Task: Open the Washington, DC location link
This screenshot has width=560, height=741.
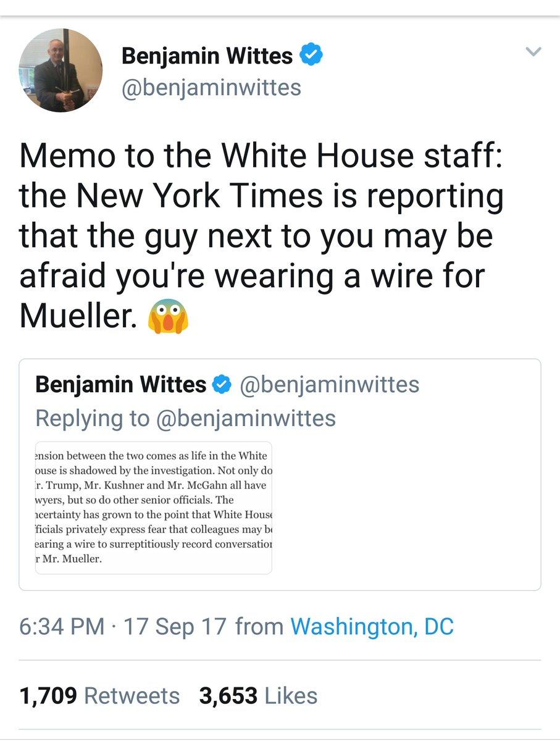Action: coord(372,627)
